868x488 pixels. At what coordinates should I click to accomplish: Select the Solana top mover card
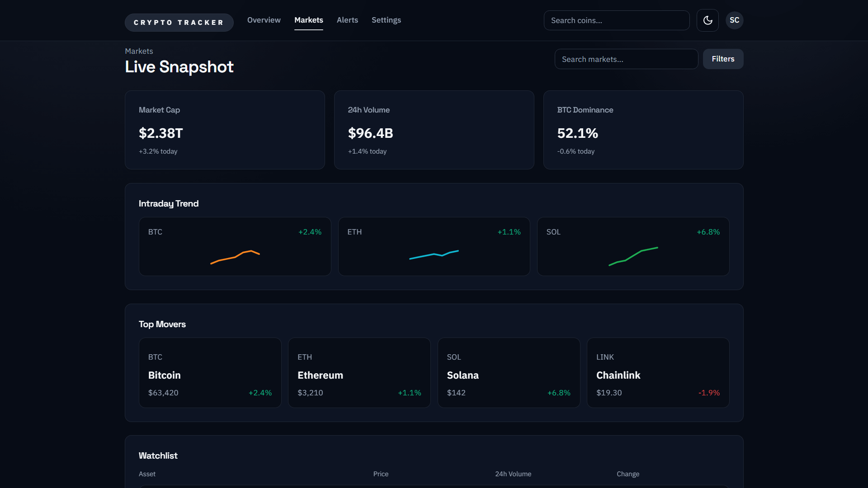(509, 373)
